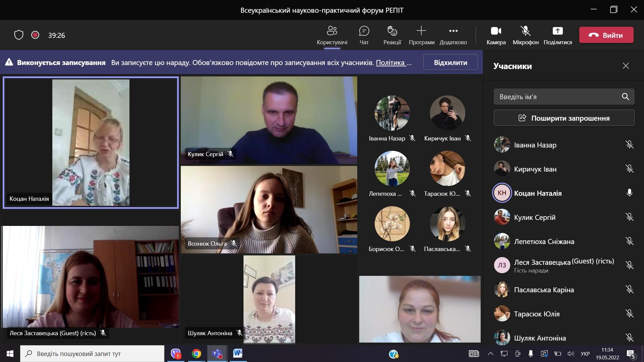This screenshot has height=362, width=644.
Task: Expand hidden system tray icons arrow
Action: click(490, 353)
